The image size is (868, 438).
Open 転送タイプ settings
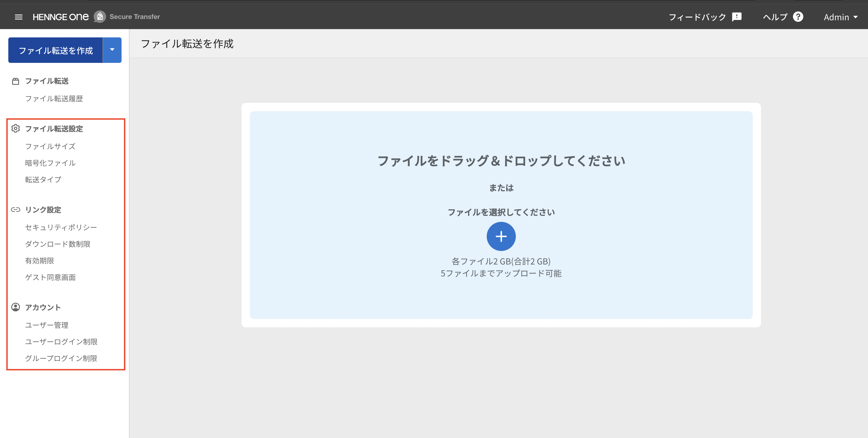pyautogui.click(x=43, y=180)
